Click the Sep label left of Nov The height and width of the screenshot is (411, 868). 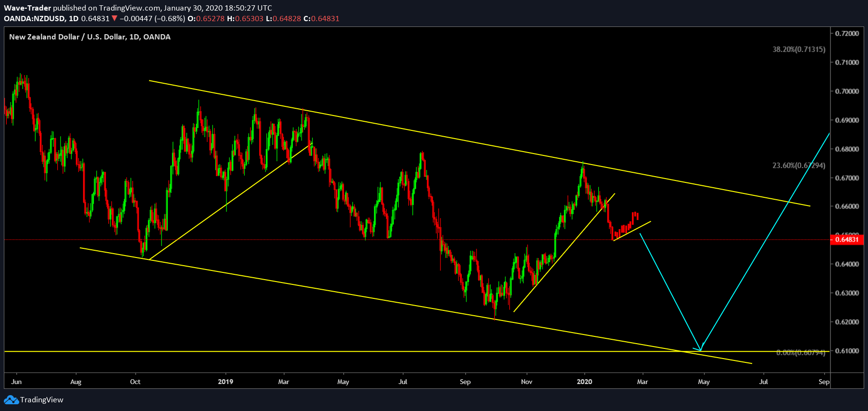(x=465, y=382)
